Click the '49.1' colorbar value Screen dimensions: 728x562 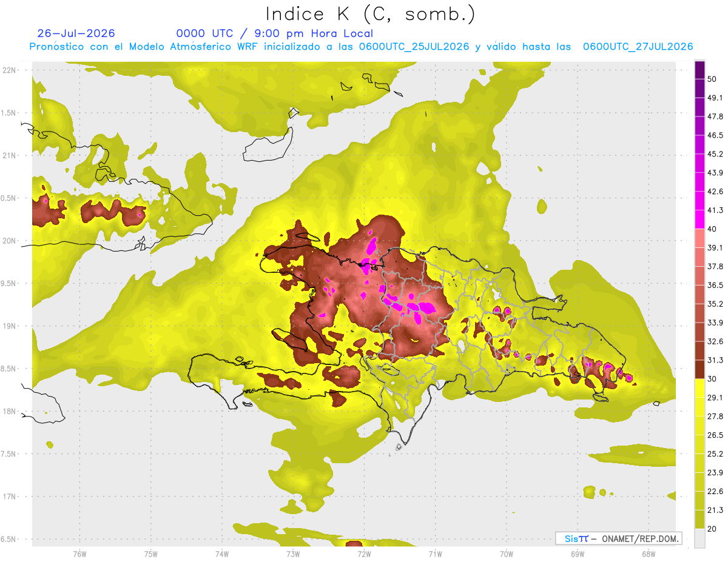coord(715,98)
